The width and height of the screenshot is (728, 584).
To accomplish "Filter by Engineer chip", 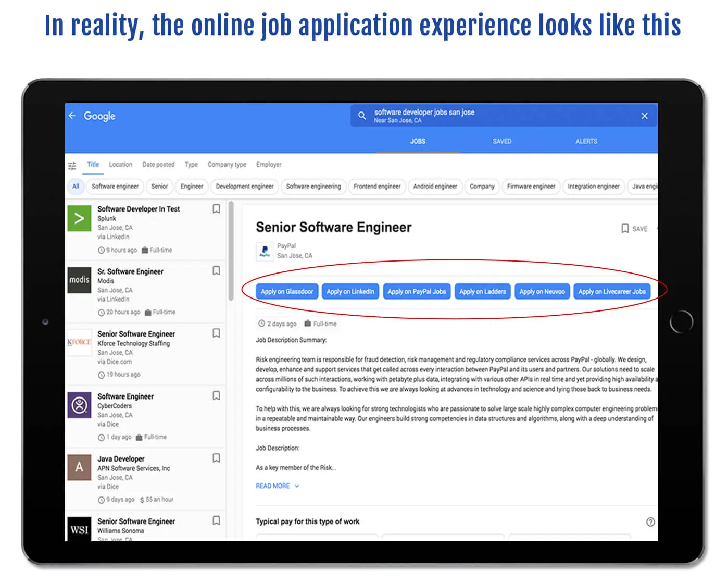I will click(192, 187).
